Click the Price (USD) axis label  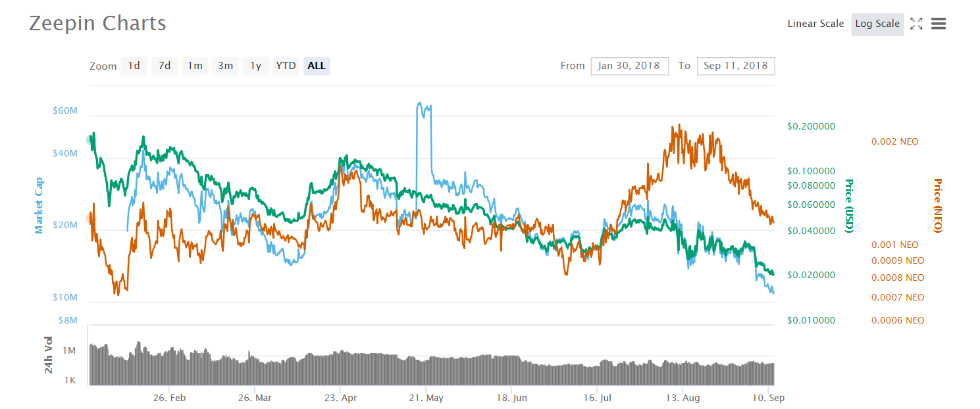click(x=849, y=205)
